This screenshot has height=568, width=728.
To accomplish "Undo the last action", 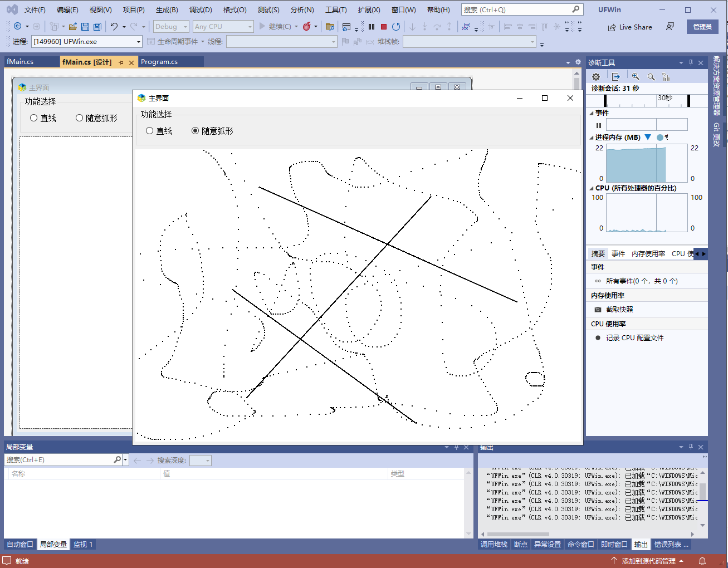I will (114, 26).
